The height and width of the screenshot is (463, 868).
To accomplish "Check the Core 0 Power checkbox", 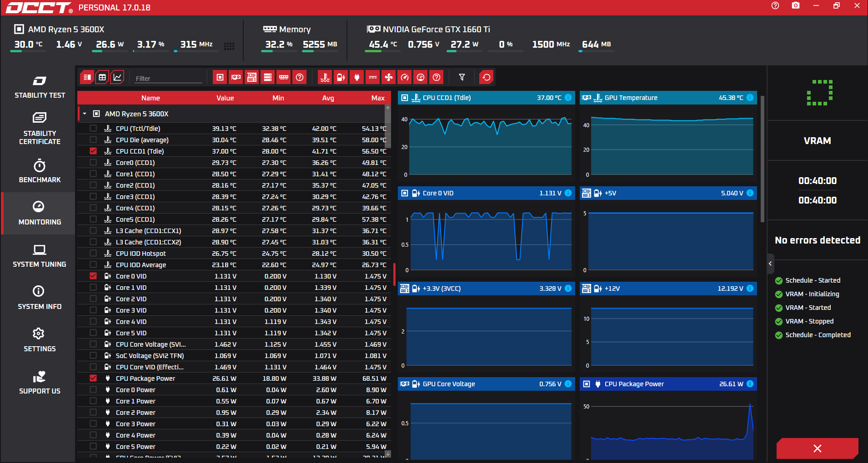I will click(x=93, y=389).
